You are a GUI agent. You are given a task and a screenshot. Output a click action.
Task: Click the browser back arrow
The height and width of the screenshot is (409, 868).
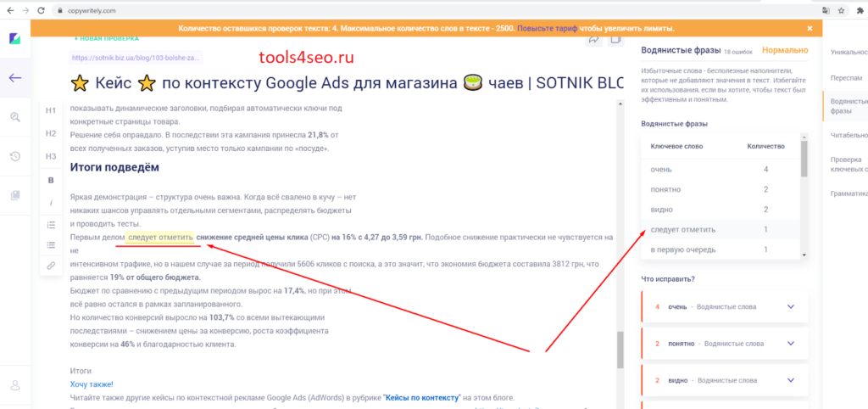10,10
